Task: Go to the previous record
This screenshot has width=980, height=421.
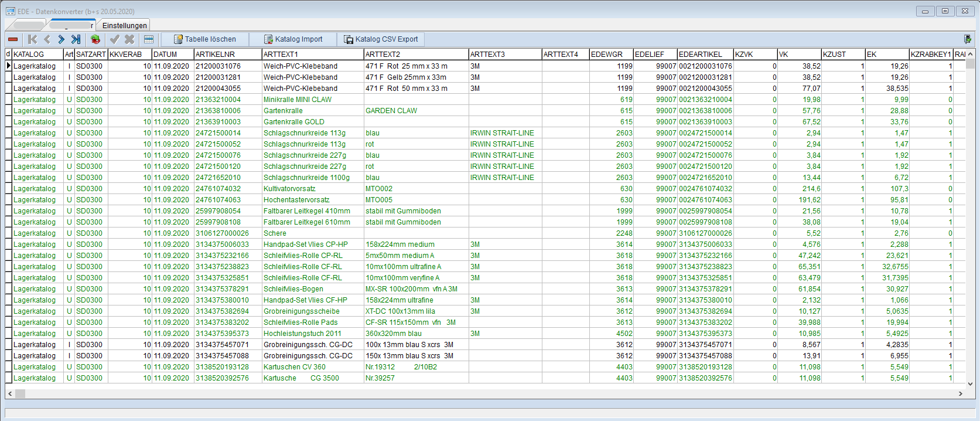Action: 47,39
